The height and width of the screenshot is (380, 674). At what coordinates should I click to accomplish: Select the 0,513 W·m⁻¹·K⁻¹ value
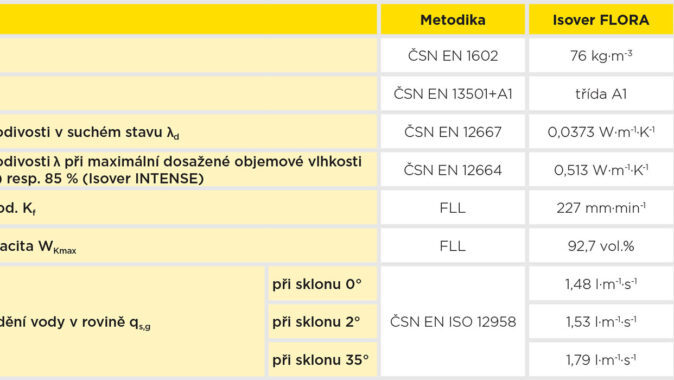(x=601, y=170)
